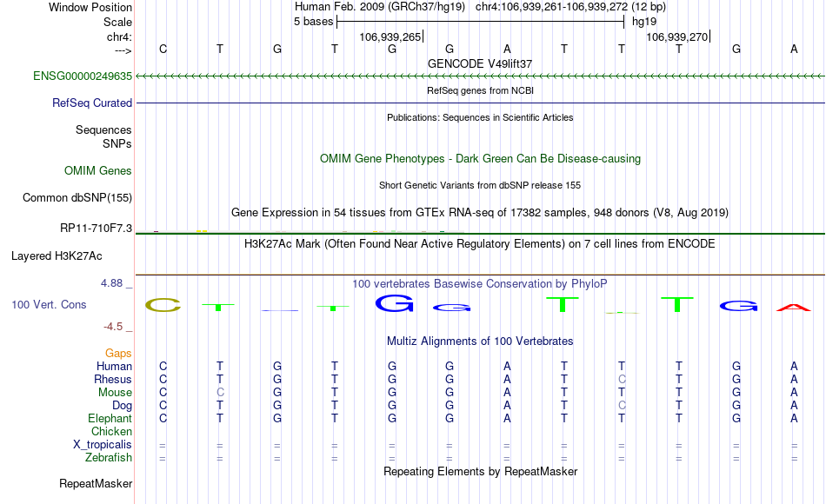Click Multiz Alignments of 100 Vertebrates title
The width and height of the screenshot is (826, 504).
[480, 342]
